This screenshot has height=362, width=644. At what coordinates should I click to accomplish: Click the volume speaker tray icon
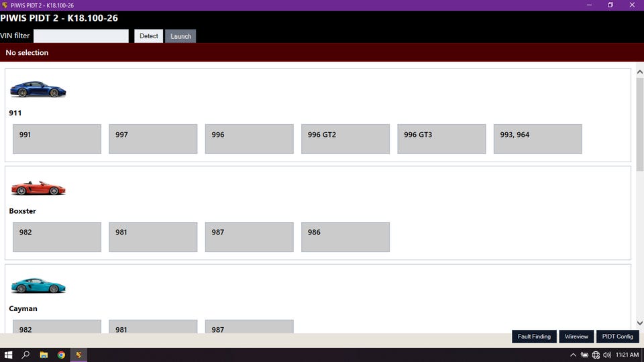tap(607, 355)
